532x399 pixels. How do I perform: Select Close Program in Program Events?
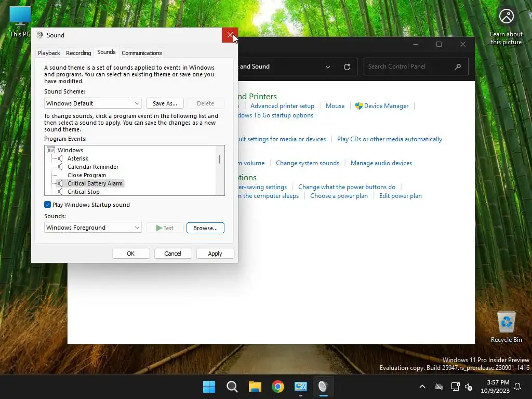point(87,175)
